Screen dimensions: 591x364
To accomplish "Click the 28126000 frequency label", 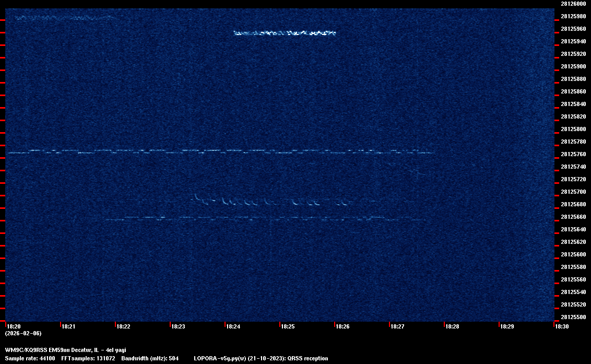I will (x=573, y=4).
